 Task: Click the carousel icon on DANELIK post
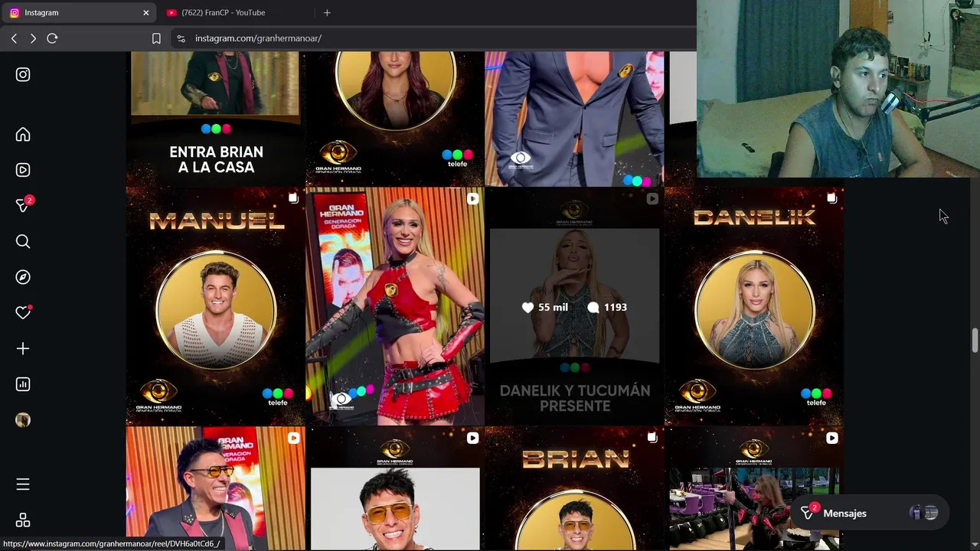[832, 198]
